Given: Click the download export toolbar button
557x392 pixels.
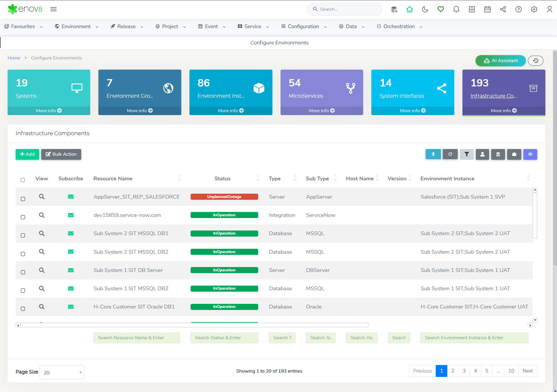Looking at the screenshot, I should coord(433,154).
